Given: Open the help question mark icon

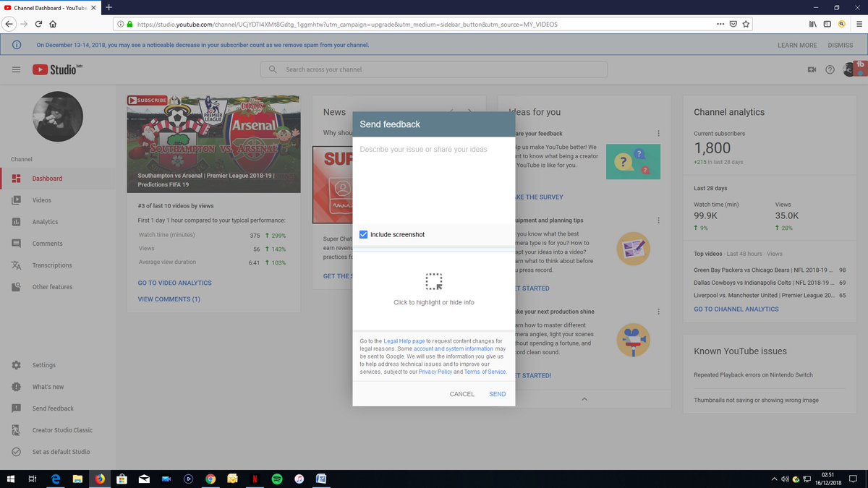Looking at the screenshot, I should tap(830, 70).
